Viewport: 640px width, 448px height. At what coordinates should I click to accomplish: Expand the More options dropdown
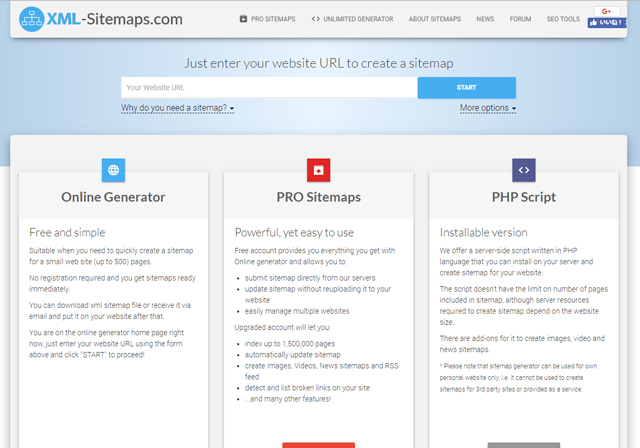[x=488, y=108]
